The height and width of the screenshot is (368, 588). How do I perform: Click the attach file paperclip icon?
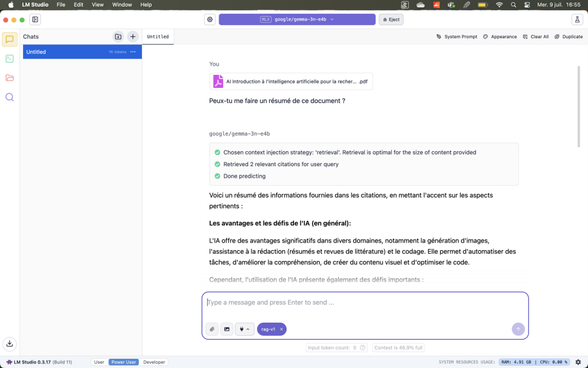(212, 329)
